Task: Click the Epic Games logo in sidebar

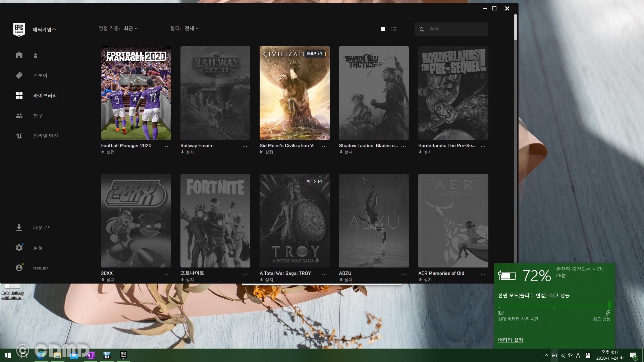Action: pos(19,29)
